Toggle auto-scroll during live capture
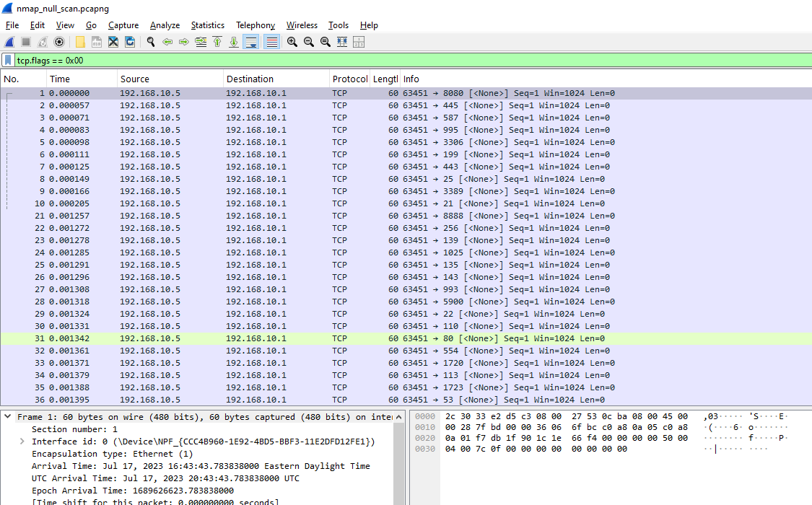 pyautogui.click(x=249, y=41)
